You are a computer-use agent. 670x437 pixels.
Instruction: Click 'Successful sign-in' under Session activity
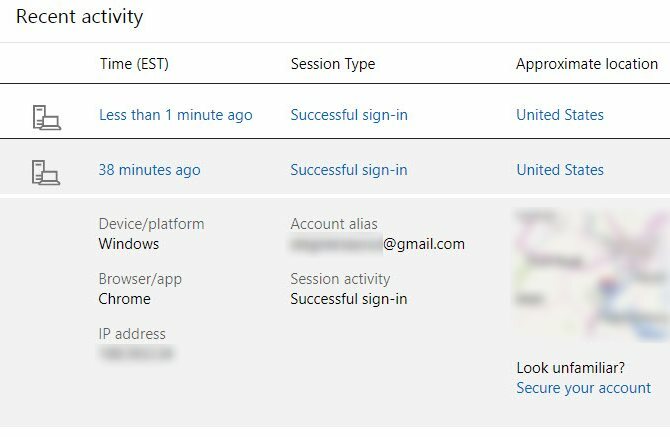coord(349,299)
